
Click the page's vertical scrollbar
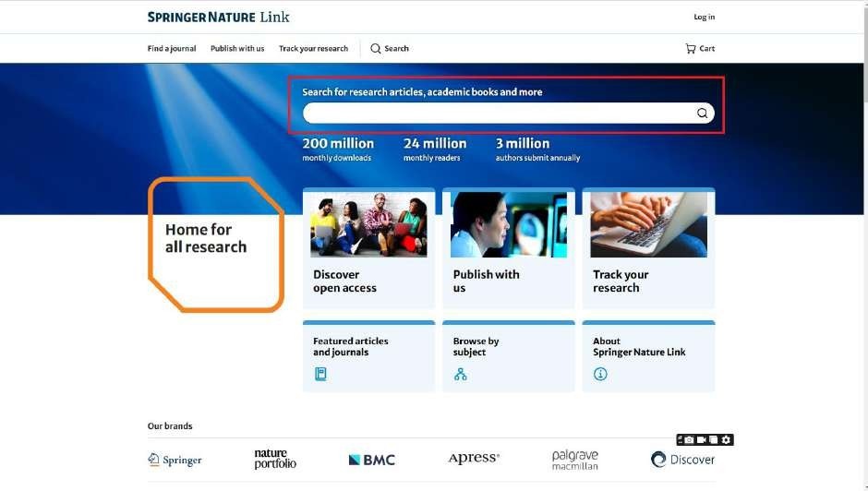click(x=863, y=185)
